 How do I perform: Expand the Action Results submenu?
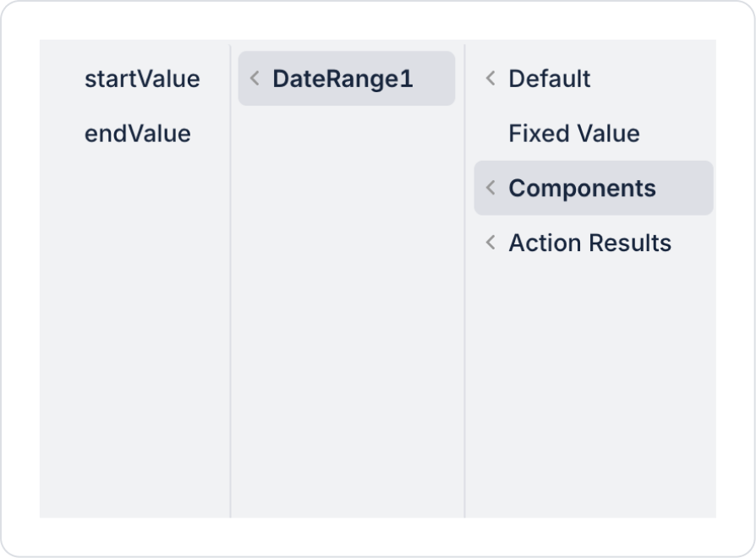click(x=589, y=243)
